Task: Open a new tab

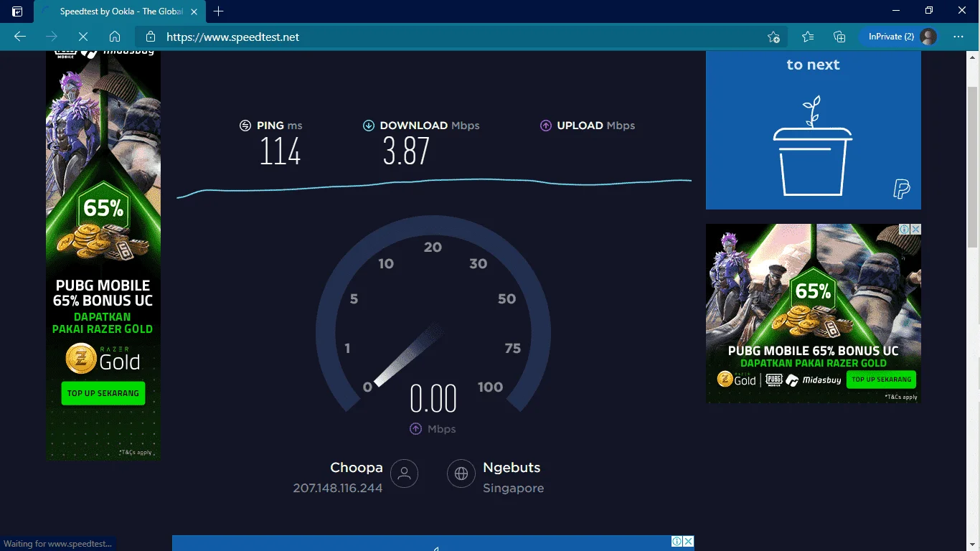Action: click(219, 11)
